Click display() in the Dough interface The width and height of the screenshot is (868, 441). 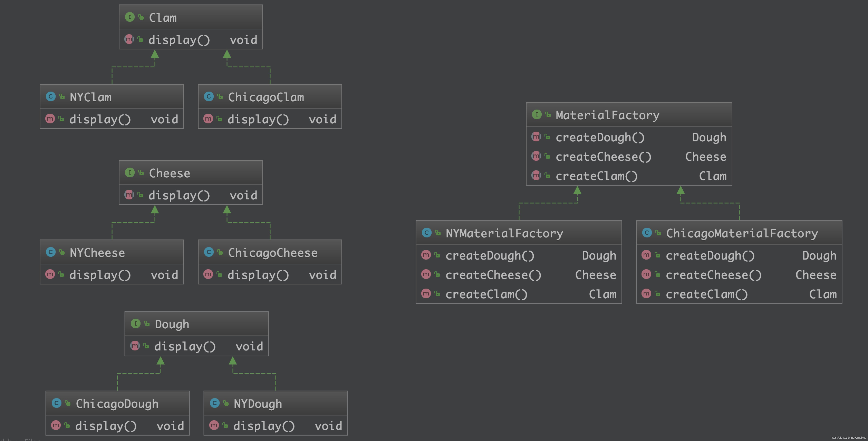coord(185,346)
